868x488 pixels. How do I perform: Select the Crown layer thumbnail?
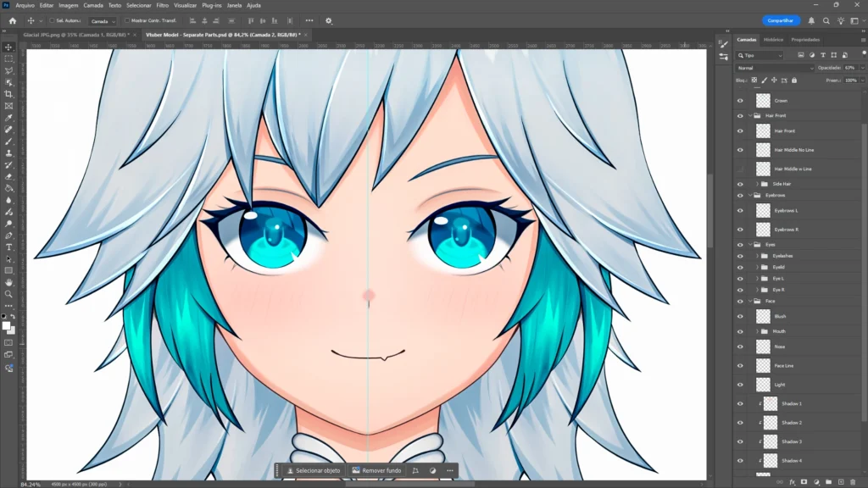(762, 101)
